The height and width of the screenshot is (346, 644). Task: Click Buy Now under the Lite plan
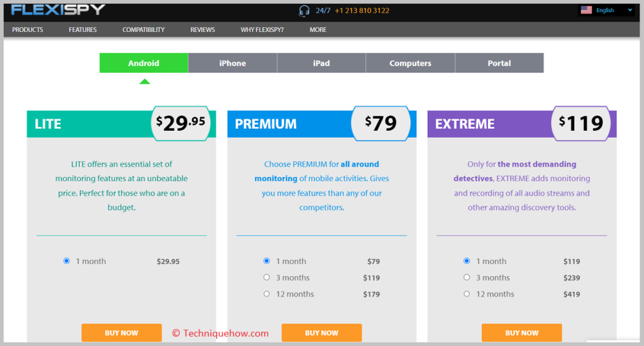[121, 333]
